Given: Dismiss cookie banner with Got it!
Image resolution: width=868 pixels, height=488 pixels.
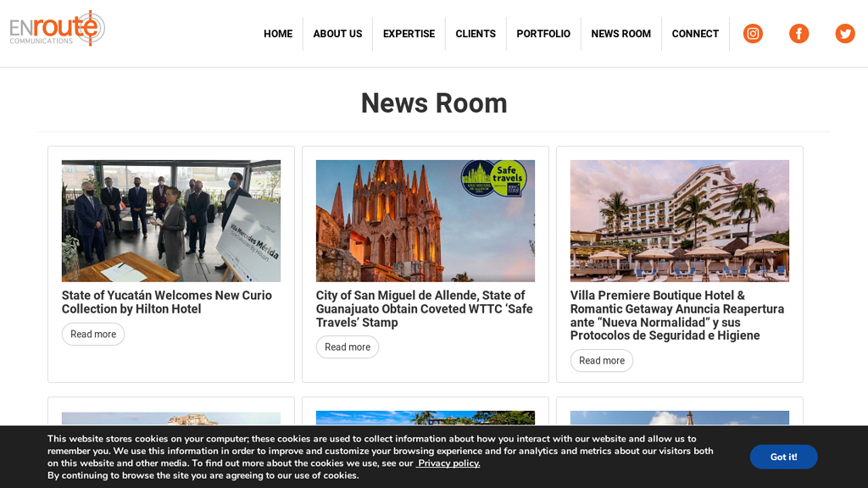Looking at the screenshot, I should 783,457.
